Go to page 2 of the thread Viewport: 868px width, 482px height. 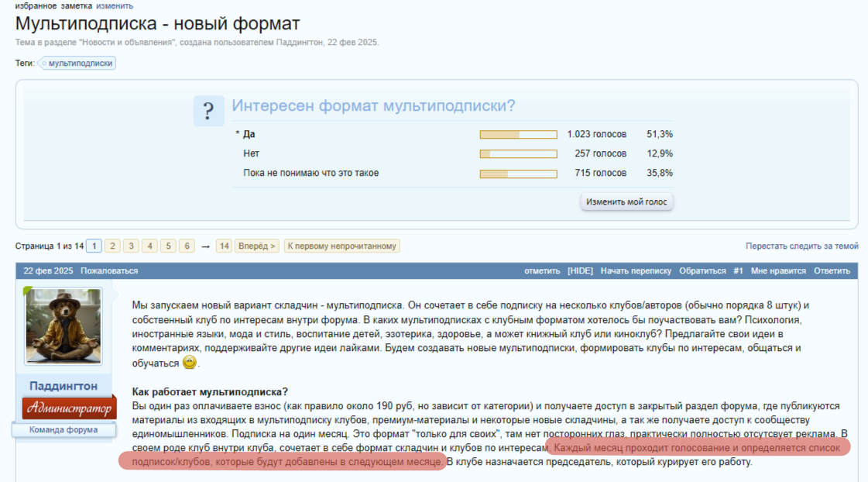click(112, 246)
